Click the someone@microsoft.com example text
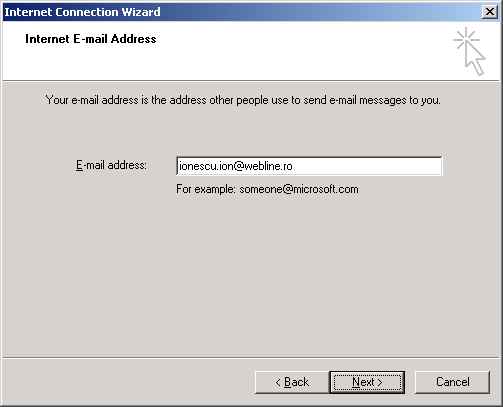 (299, 189)
